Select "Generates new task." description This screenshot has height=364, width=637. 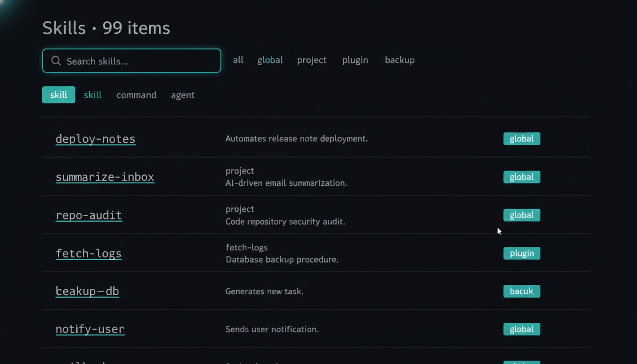(264, 291)
